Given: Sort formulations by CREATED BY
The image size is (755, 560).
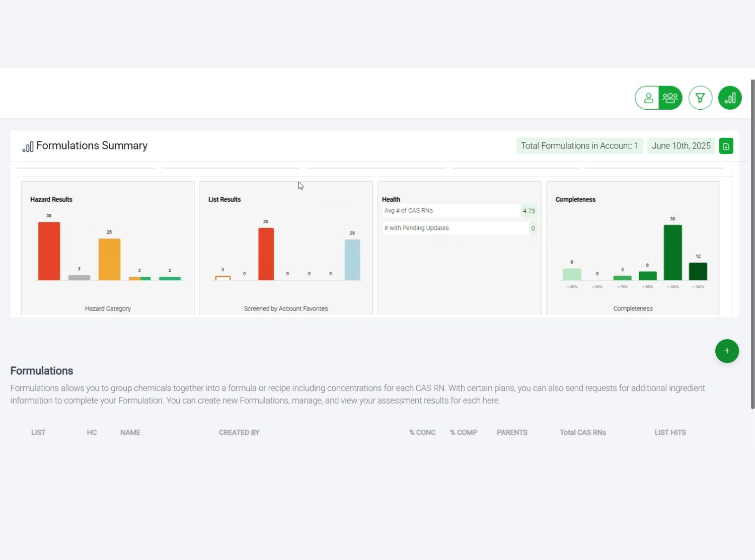Looking at the screenshot, I should click(239, 432).
